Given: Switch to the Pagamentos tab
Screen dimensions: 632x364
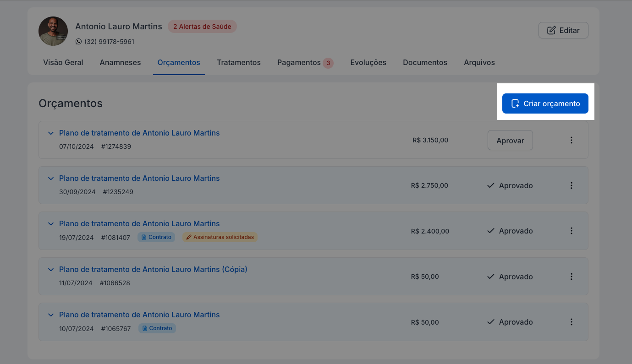Looking at the screenshot, I should click(299, 63).
